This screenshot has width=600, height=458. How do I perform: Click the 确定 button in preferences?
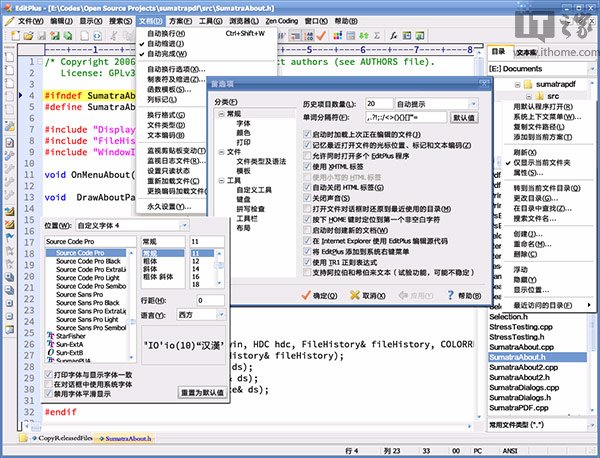(x=319, y=295)
